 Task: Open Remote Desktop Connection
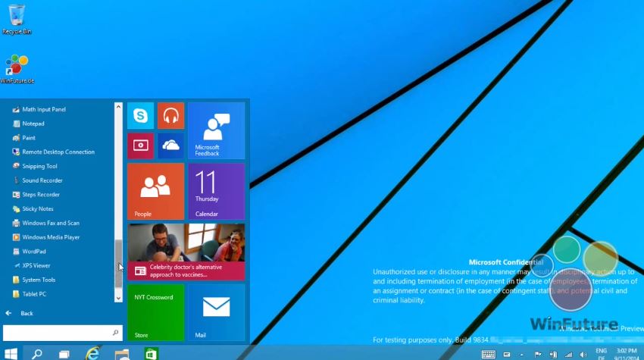click(x=53, y=152)
